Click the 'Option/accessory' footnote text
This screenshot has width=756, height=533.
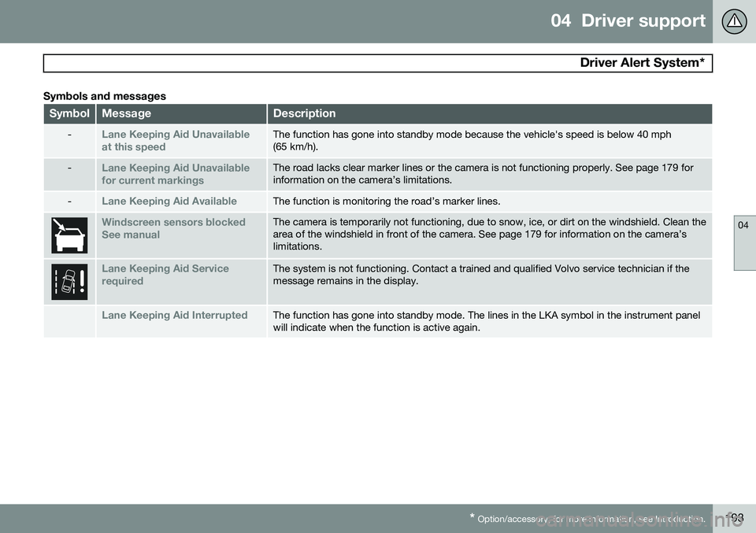587,519
